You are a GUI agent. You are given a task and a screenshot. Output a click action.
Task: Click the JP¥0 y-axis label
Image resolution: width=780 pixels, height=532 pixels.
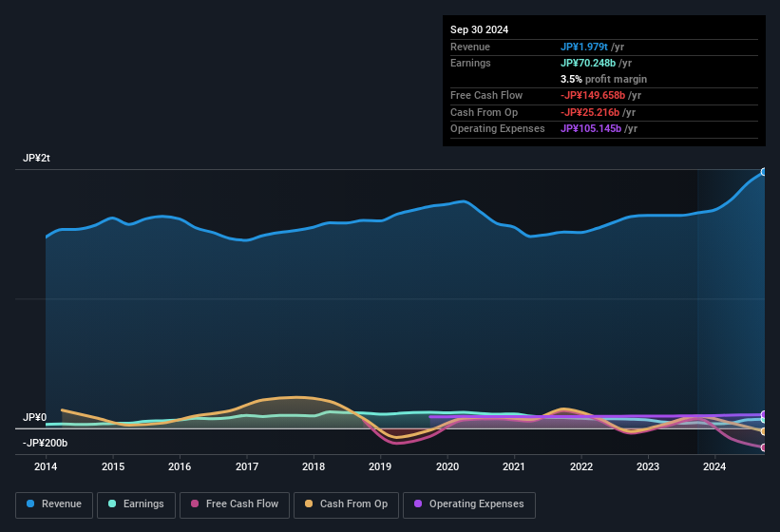click(x=35, y=418)
